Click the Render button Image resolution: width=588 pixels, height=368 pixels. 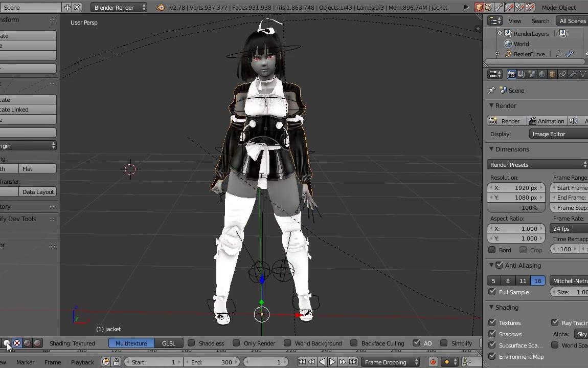[x=506, y=121]
